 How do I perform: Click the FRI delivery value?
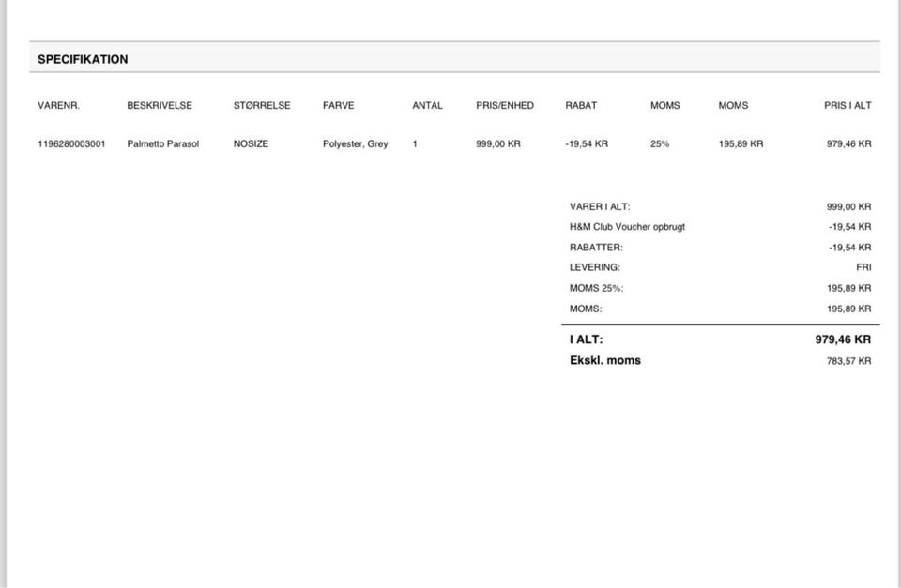point(863,267)
